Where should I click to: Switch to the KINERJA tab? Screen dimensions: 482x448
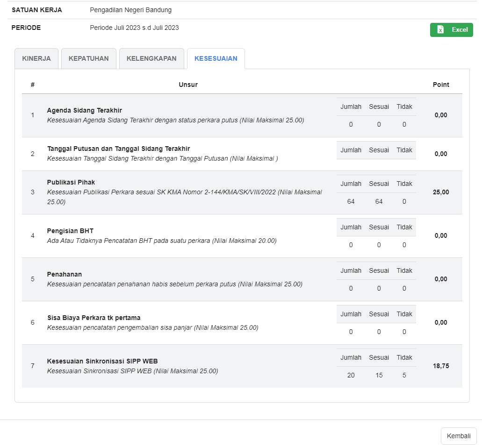[x=36, y=59]
